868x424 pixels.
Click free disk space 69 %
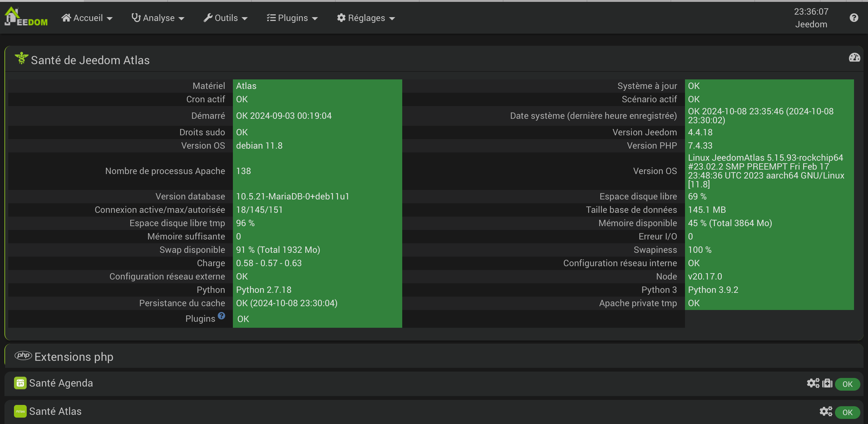[697, 196]
